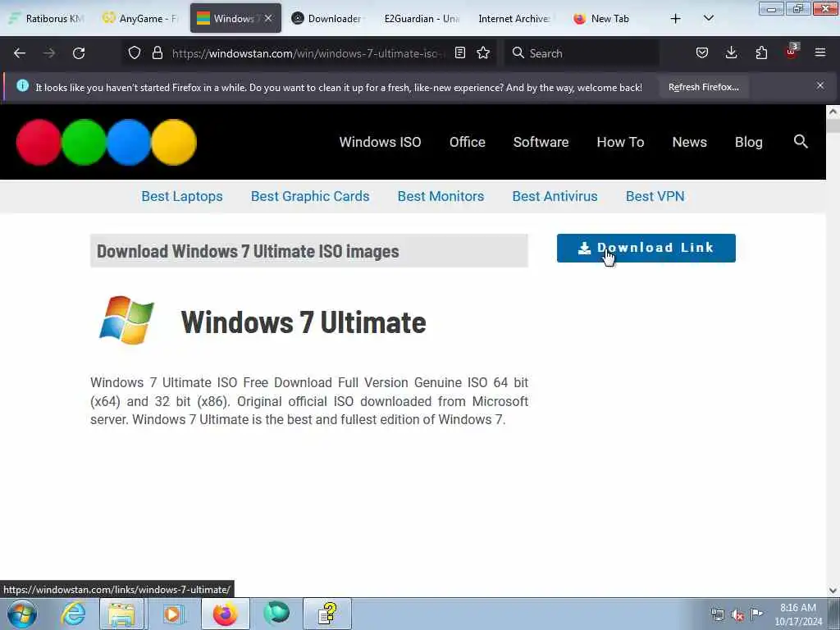Open tracking protection shield icon
This screenshot has height=630, width=840.
135,53
